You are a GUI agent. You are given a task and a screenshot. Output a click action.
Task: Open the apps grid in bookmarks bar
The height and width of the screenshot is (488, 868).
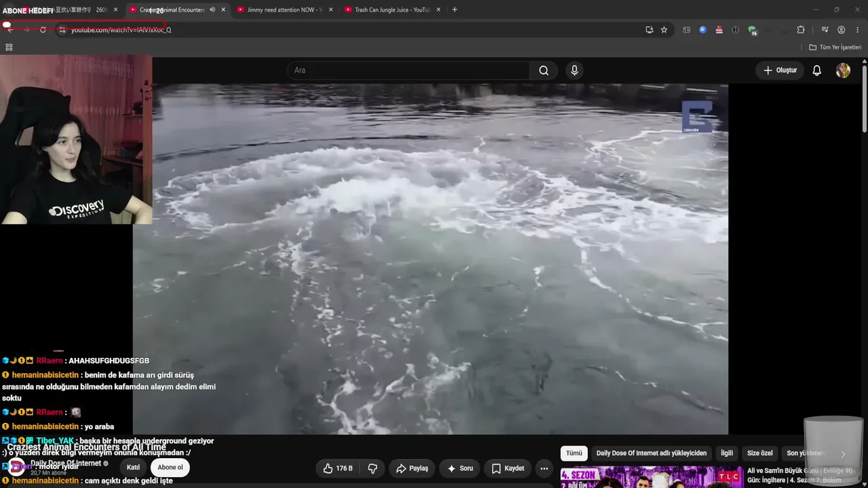coord(9,47)
